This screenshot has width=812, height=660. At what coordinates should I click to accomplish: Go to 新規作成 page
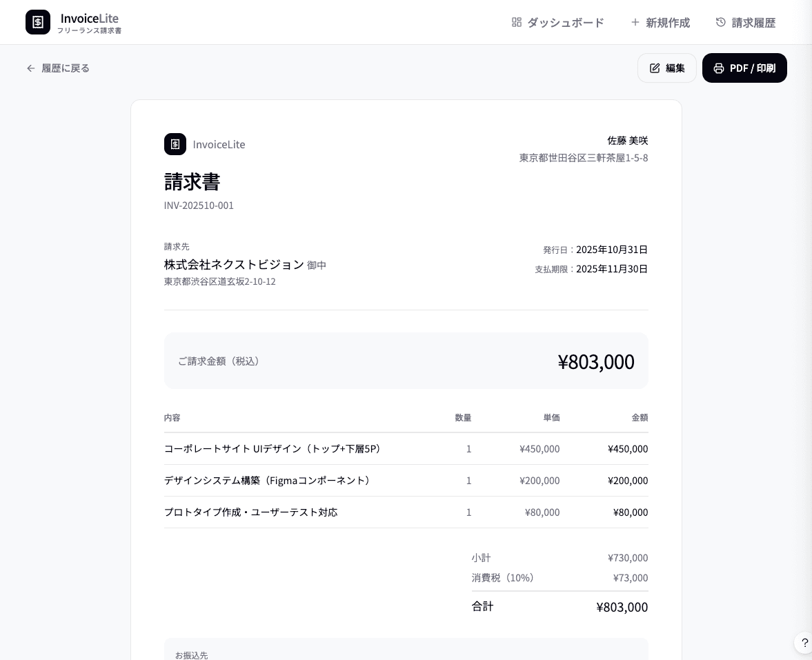(667, 23)
